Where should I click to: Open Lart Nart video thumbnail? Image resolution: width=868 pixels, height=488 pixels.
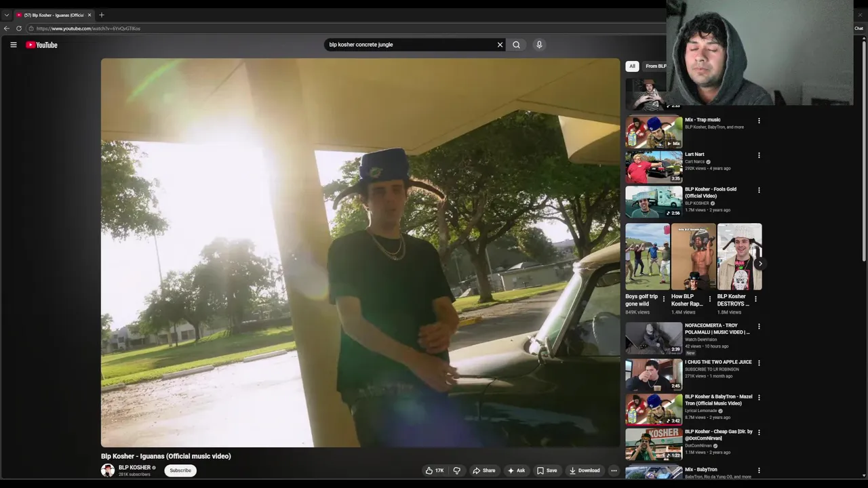point(654,167)
